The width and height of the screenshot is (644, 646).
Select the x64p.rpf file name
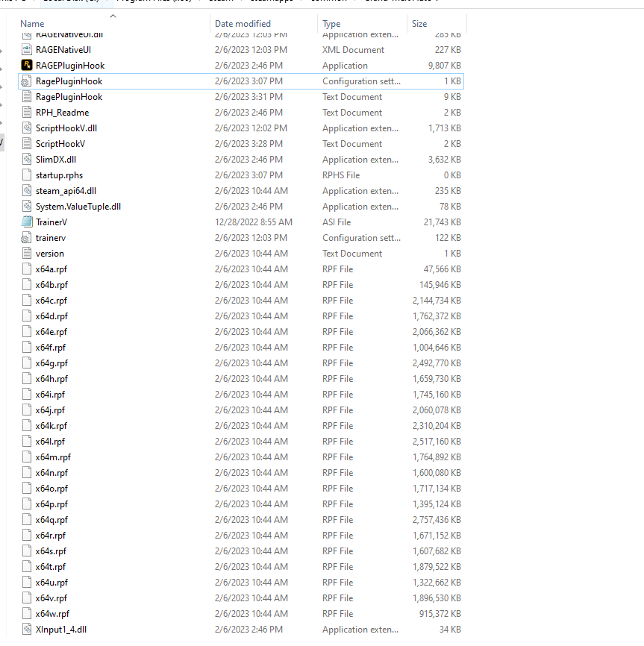point(51,504)
